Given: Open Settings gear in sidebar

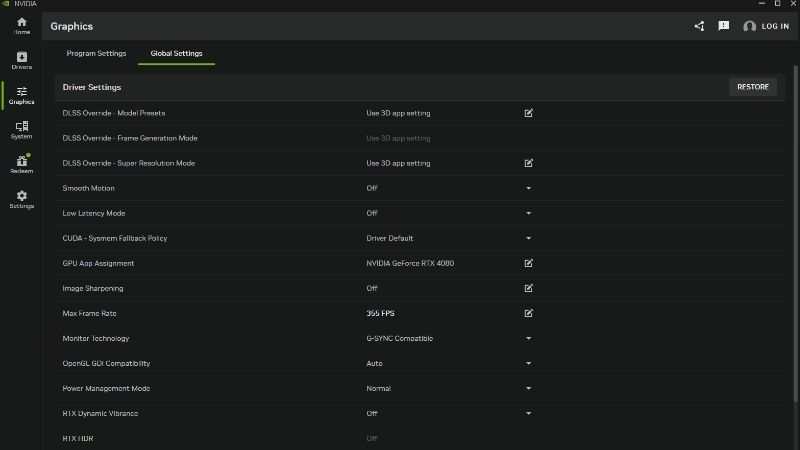Looking at the screenshot, I should pyautogui.click(x=21, y=199).
